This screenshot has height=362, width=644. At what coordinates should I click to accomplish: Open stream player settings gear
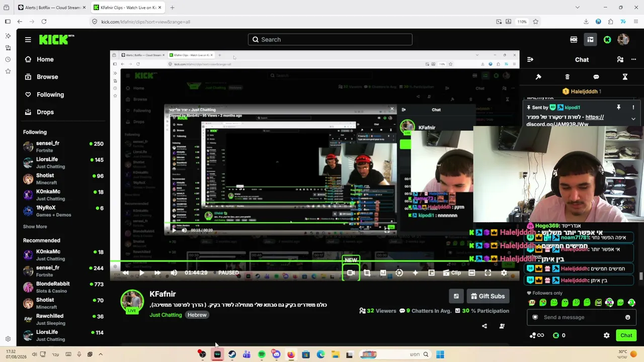pos(504,273)
